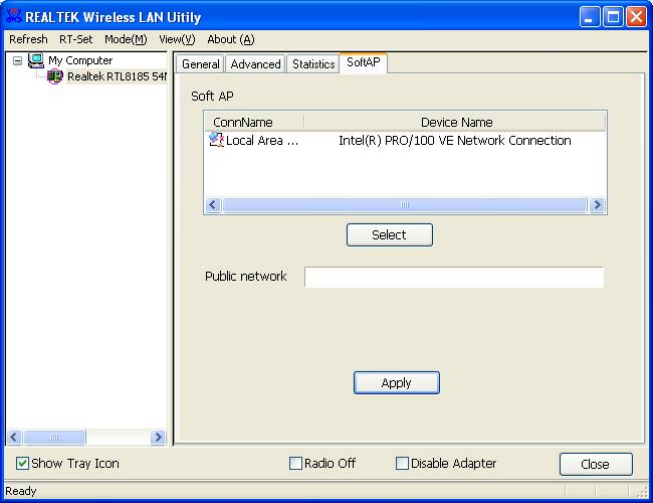Click right arrow of tree panel scrollbar
Image resolution: width=653 pixels, height=503 pixels.
(x=158, y=437)
